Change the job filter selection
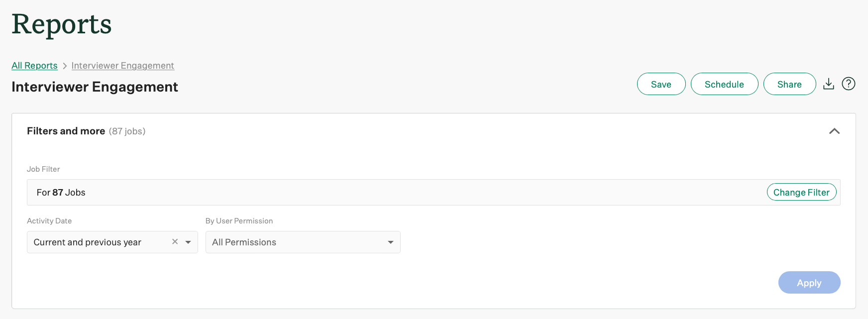 click(801, 192)
